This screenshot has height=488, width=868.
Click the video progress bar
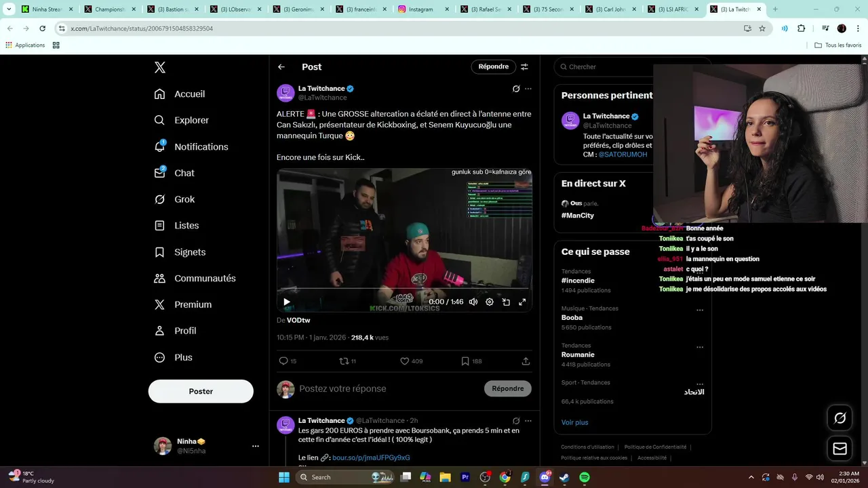(x=404, y=289)
